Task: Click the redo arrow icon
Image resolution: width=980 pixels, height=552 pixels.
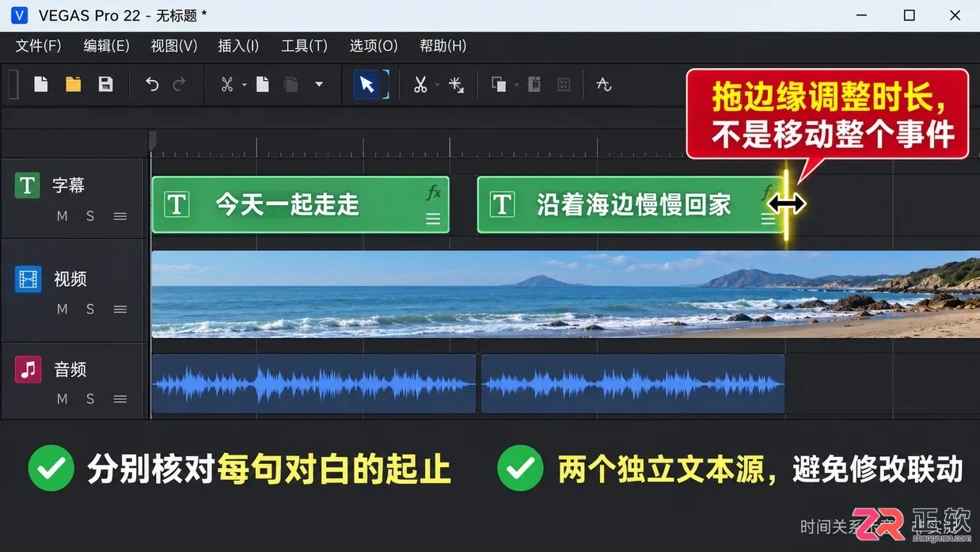Action: pyautogui.click(x=180, y=85)
